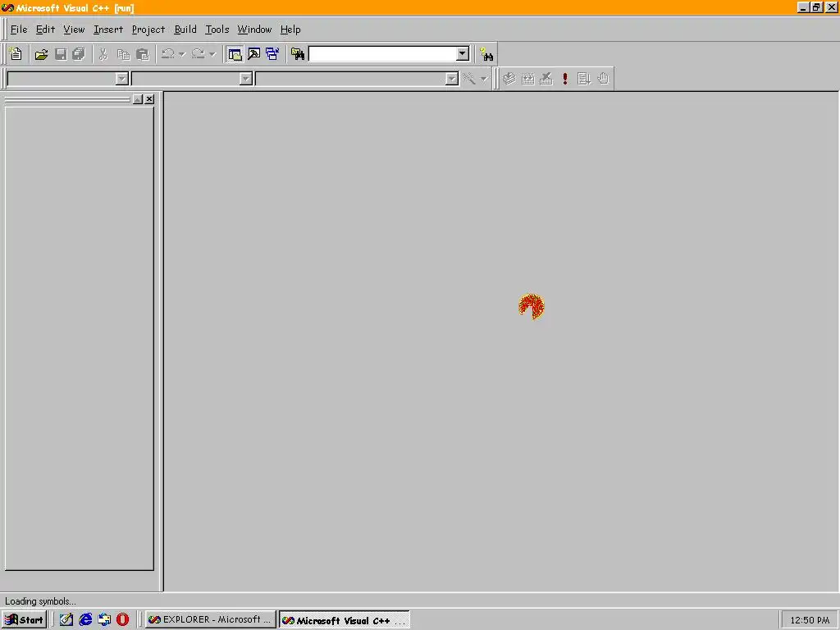Open the Help menu
This screenshot has height=630, width=840.
290,30
